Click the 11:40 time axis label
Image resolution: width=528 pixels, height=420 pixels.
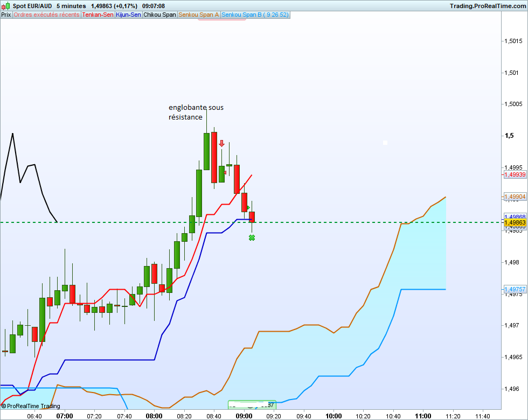pyautogui.click(x=483, y=416)
